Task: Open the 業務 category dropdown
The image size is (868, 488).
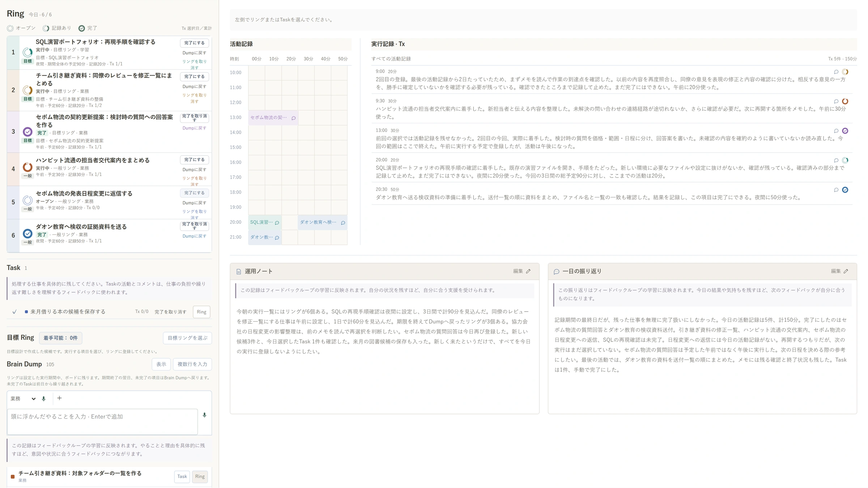Action: pyautogui.click(x=23, y=399)
